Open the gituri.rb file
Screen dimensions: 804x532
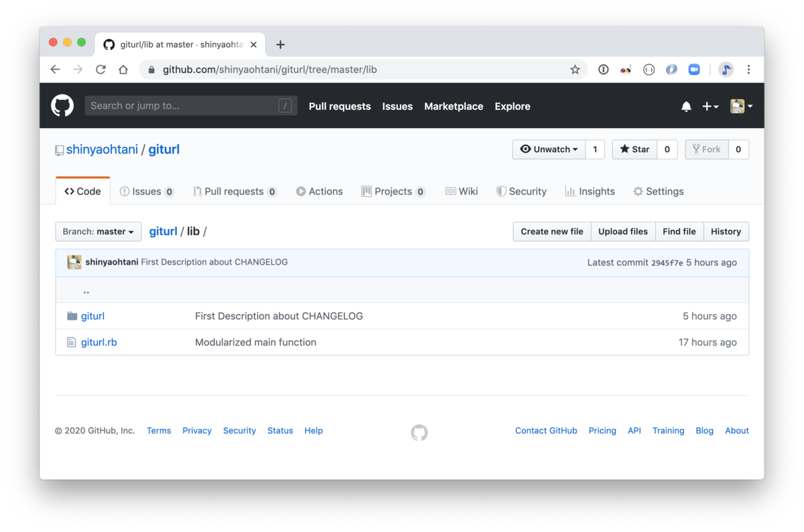99,342
